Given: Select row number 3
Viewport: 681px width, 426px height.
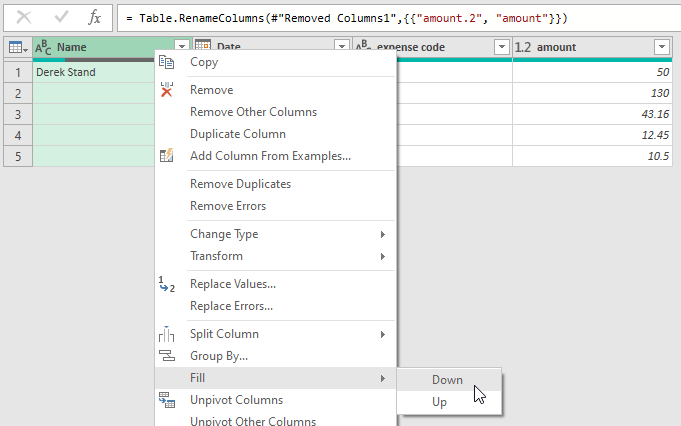Looking at the screenshot, I should coord(18,114).
